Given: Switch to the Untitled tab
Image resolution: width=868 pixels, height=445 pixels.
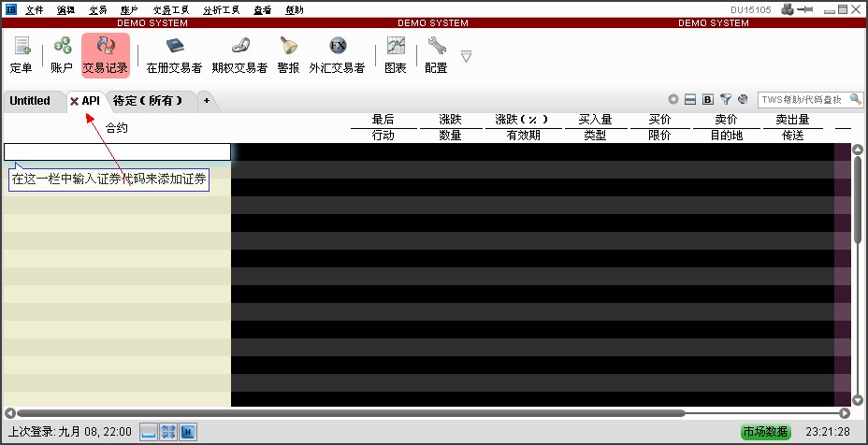Looking at the screenshot, I should pos(30,101).
